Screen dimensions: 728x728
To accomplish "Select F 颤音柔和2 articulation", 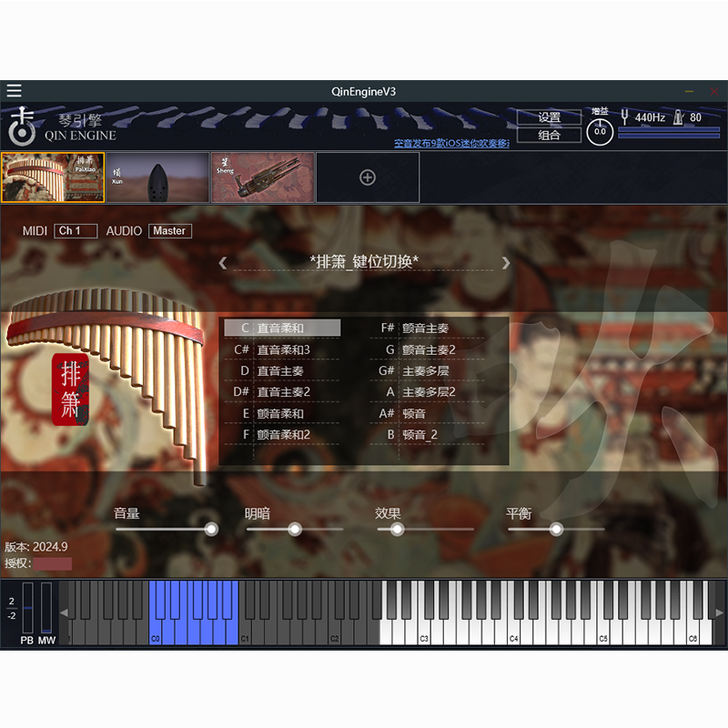I will pyautogui.click(x=282, y=435).
